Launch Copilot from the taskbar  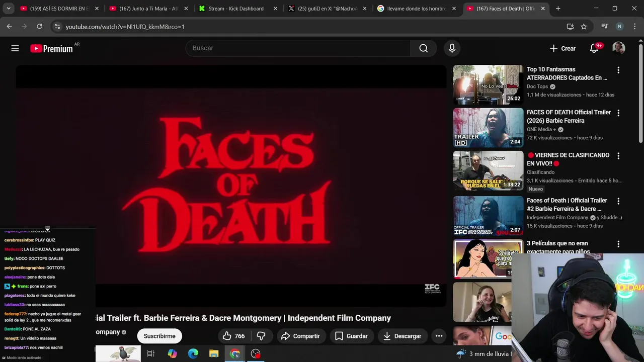coord(172,354)
